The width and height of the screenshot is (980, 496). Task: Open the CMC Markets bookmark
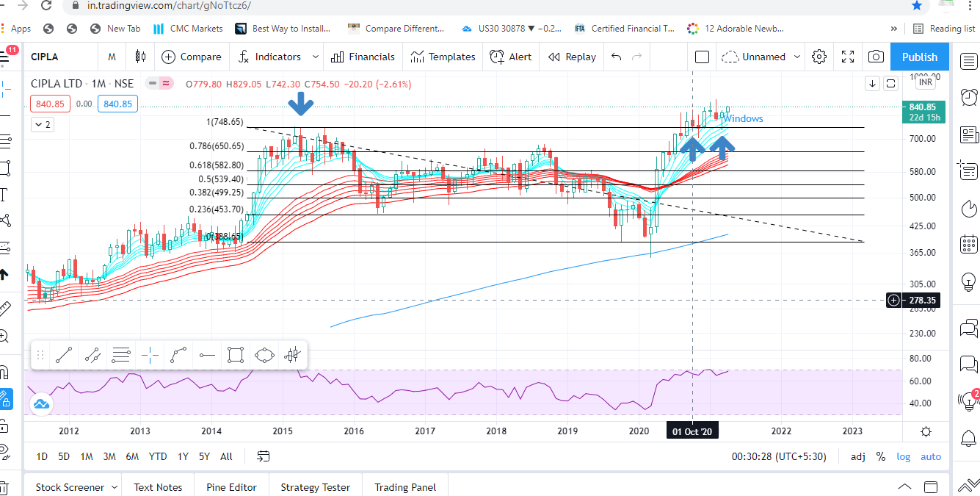pos(188,29)
